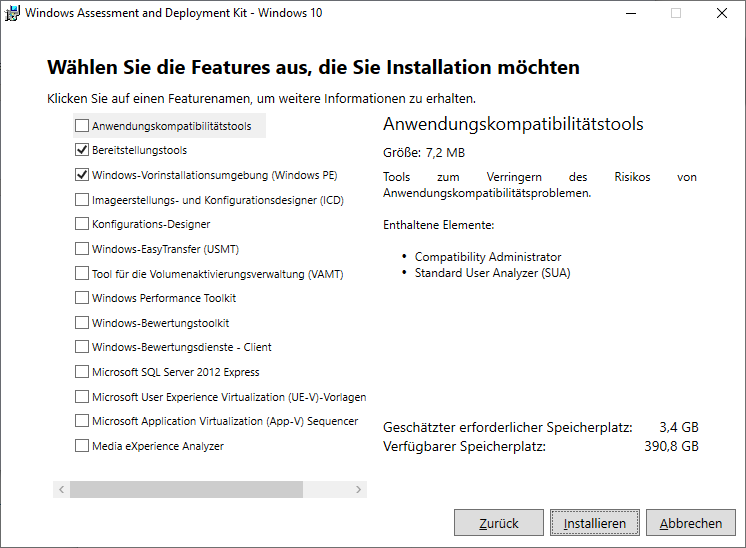Image resolution: width=746 pixels, height=548 pixels.
Task: Click the Anwendungskompatibilitätstools details heading
Action: point(513,124)
